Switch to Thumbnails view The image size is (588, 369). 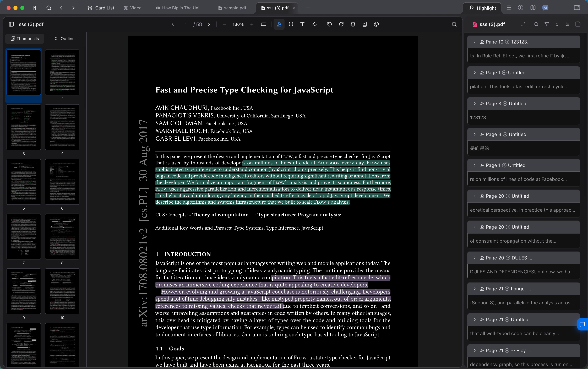tap(25, 39)
